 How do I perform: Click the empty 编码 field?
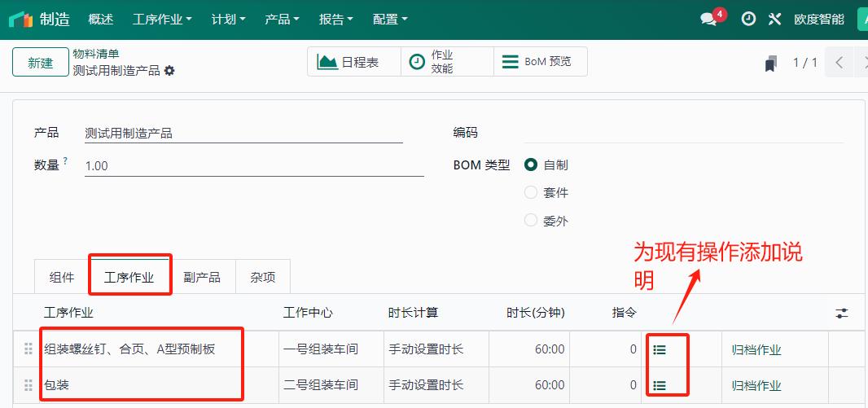[x=684, y=134]
